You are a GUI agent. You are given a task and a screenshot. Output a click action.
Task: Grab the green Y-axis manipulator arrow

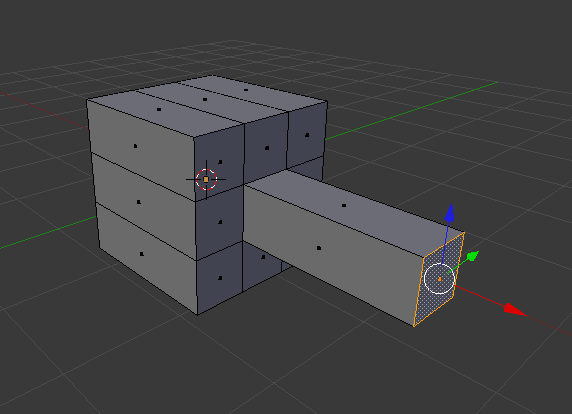(x=472, y=256)
